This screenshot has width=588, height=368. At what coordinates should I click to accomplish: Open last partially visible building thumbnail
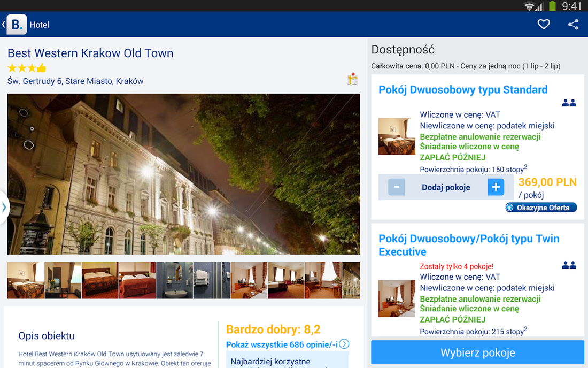click(x=351, y=280)
